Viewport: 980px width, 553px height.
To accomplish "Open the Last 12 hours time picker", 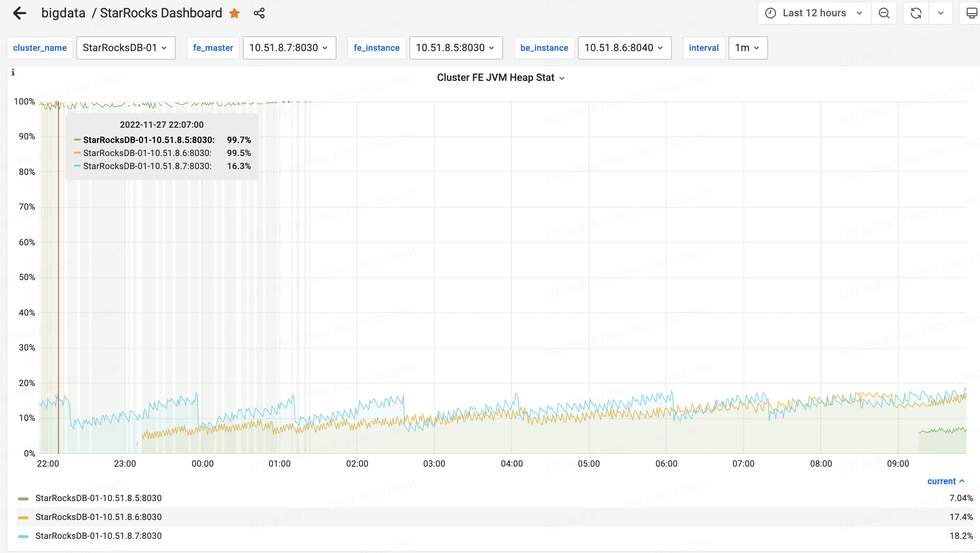I will pos(814,13).
